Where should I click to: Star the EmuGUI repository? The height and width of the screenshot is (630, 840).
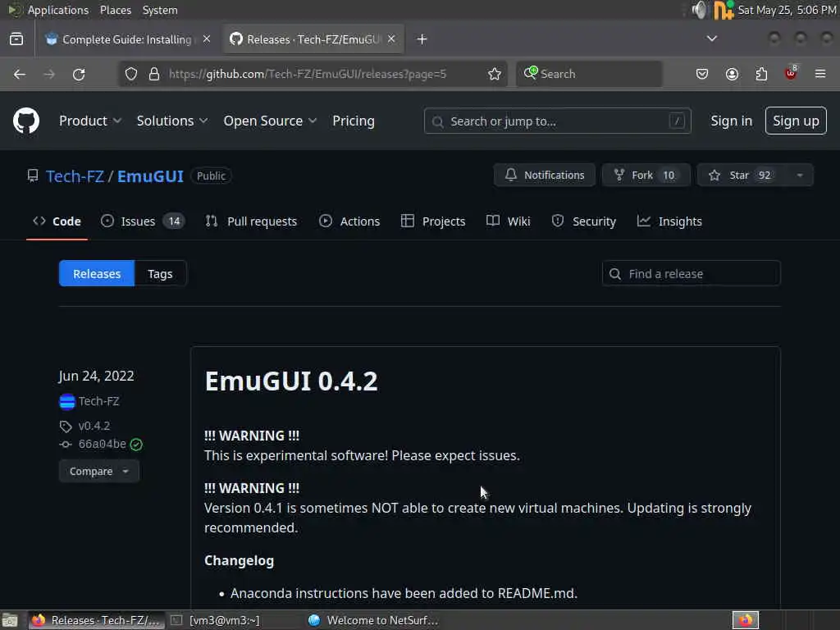742,176
